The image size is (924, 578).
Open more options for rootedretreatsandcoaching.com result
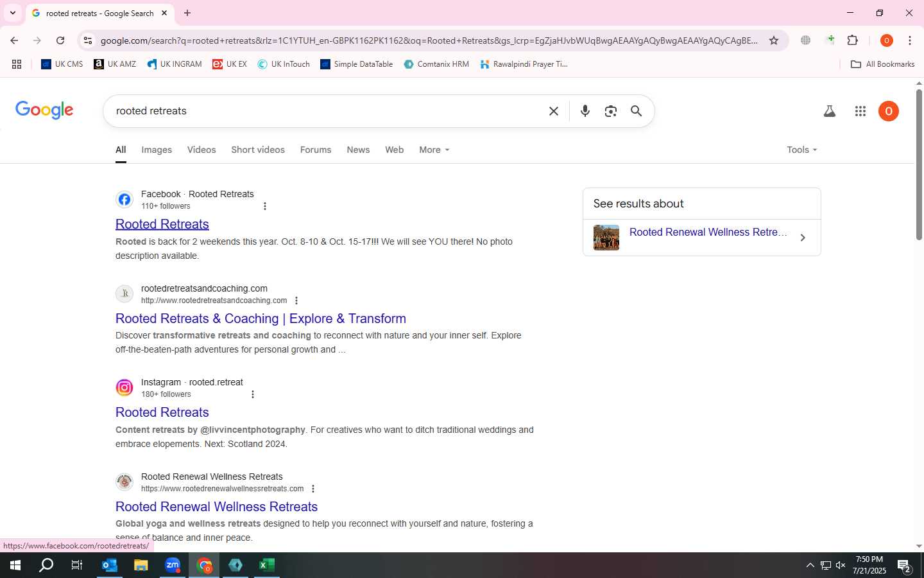coord(296,301)
